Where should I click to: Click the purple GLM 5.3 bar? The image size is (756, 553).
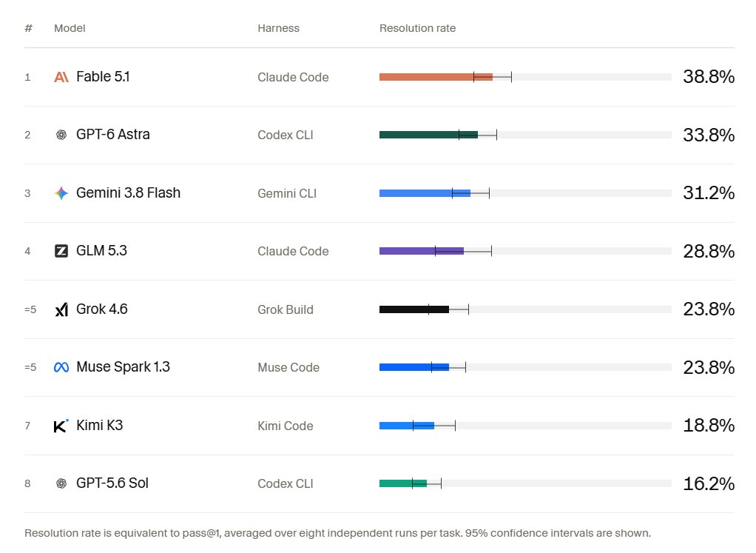click(422, 251)
